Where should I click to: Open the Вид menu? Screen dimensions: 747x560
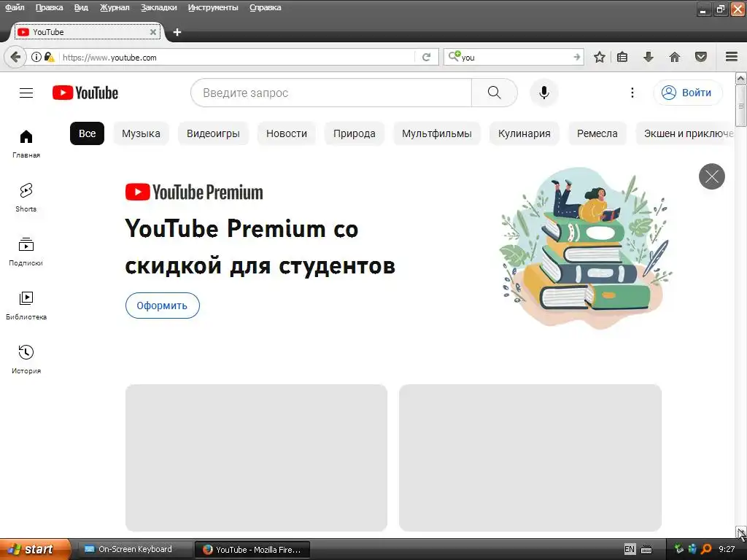[81, 7]
